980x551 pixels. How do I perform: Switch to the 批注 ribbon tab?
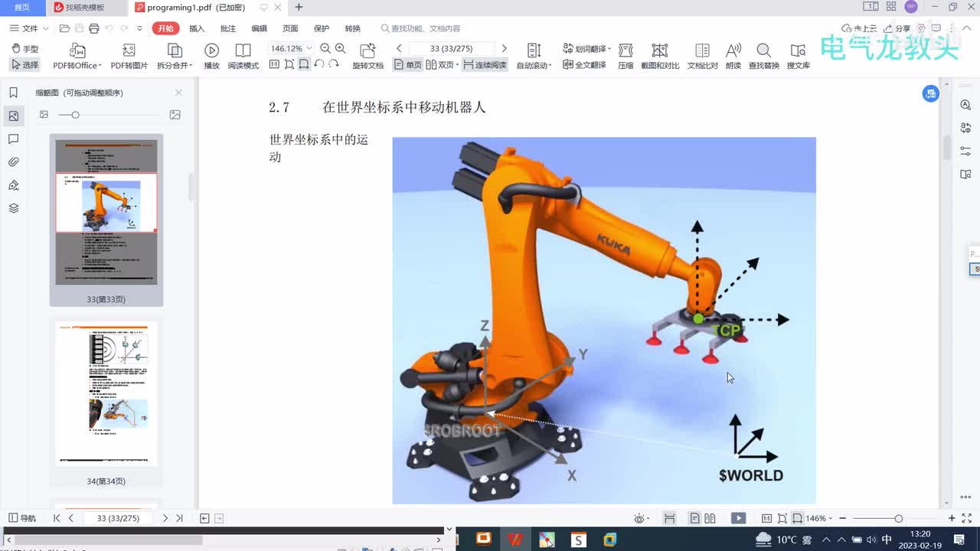tap(228, 28)
